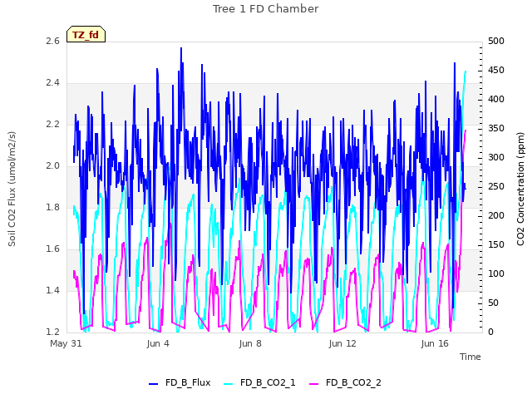Click the CO2 Concentration (ppm) axis title
The width and height of the screenshot is (532, 399).
point(520,189)
